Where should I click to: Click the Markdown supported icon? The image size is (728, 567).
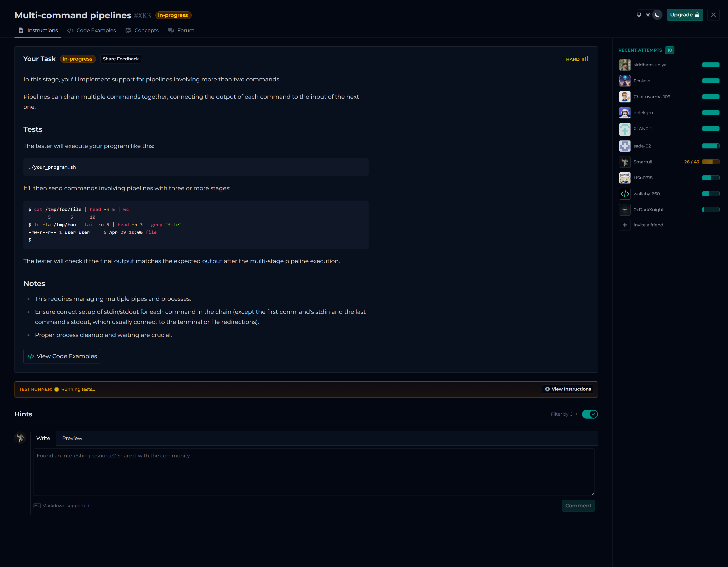[37, 506]
